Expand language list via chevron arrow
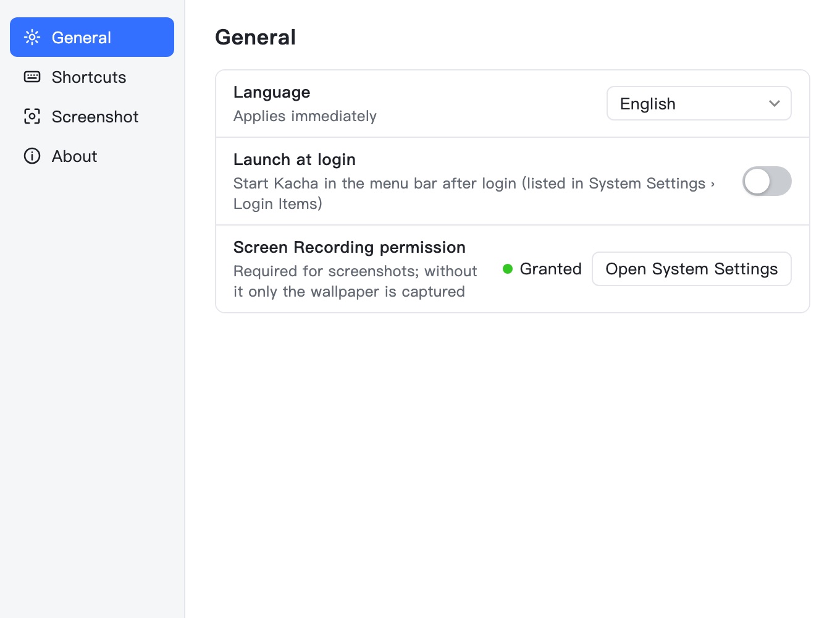The image size is (840, 618). pos(774,103)
